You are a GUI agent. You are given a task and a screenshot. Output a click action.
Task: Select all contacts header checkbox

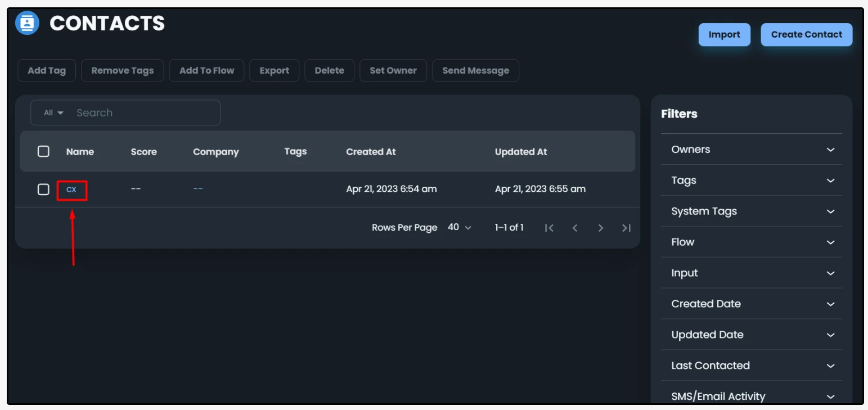[43, 151]
